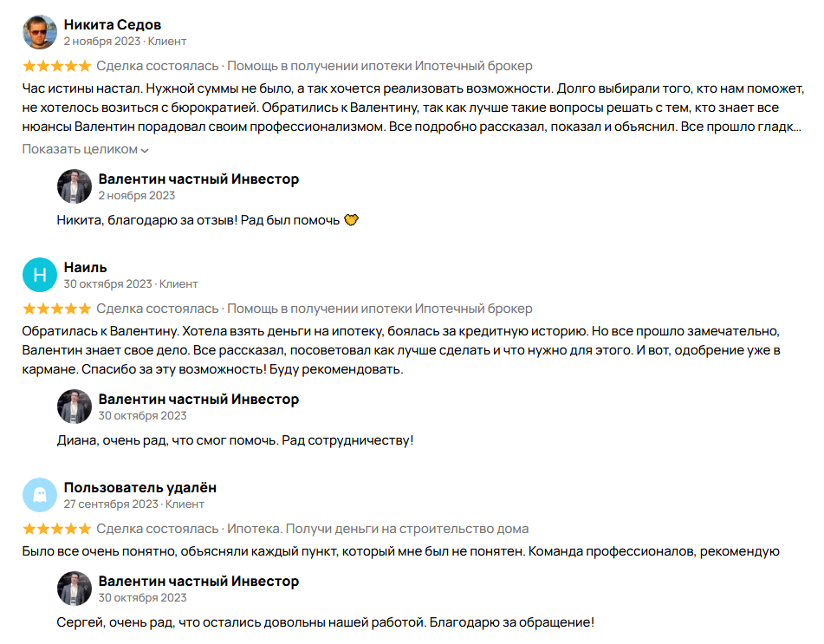Click Валентин's avatar in the 2 ноября reply
Screen dimensions: 824x644
74,186
